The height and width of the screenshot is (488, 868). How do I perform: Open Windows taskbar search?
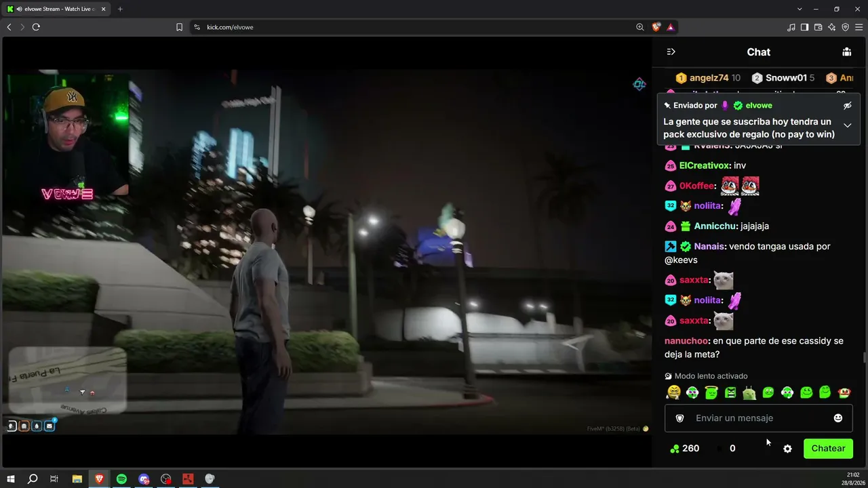[x=33, y=479]
